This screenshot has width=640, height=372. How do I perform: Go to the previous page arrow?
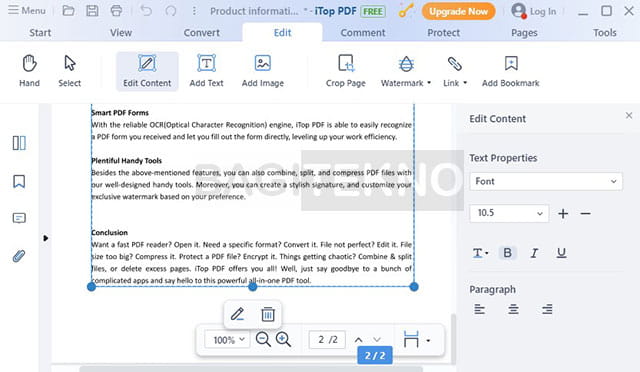[358, 340]
